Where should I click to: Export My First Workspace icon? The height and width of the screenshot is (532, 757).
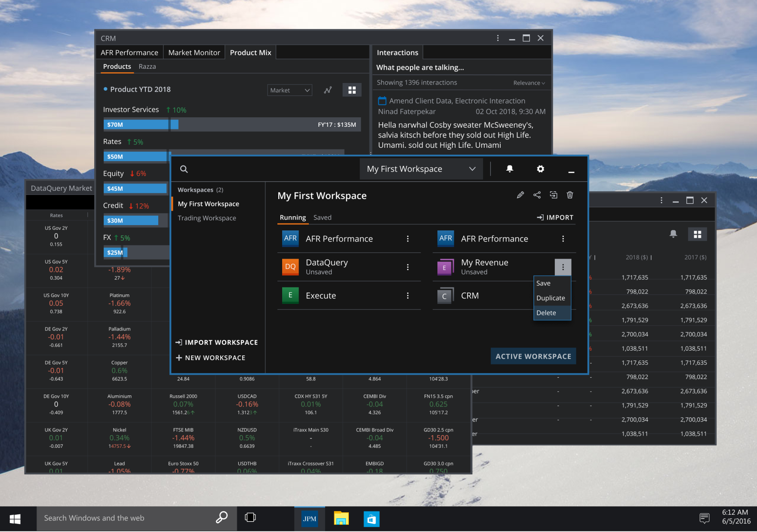554,195
